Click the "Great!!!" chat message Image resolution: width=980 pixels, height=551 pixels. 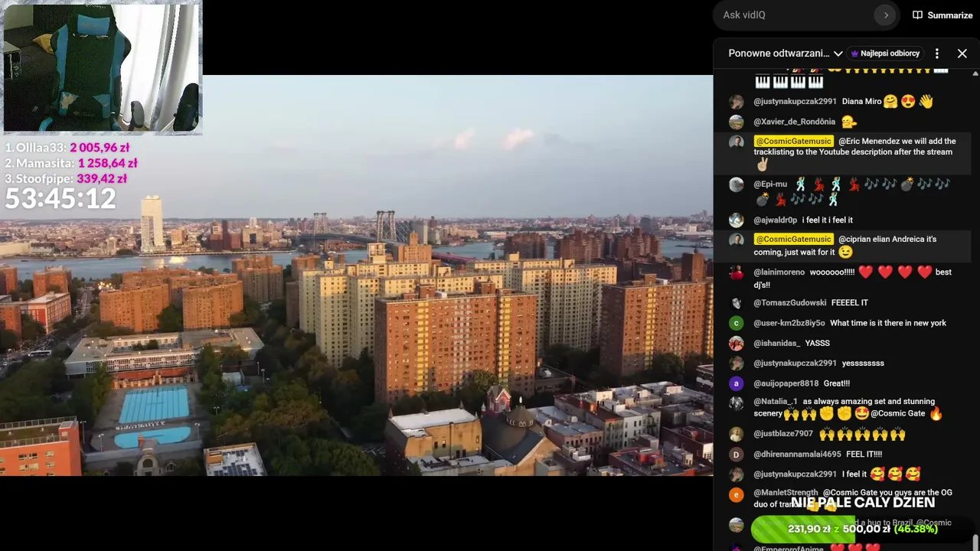[837, 383]
